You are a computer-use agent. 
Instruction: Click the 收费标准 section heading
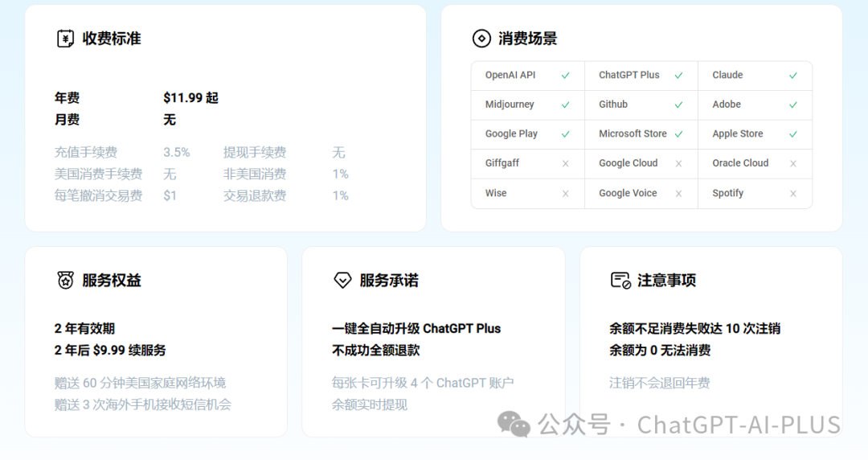pos(112,39)
